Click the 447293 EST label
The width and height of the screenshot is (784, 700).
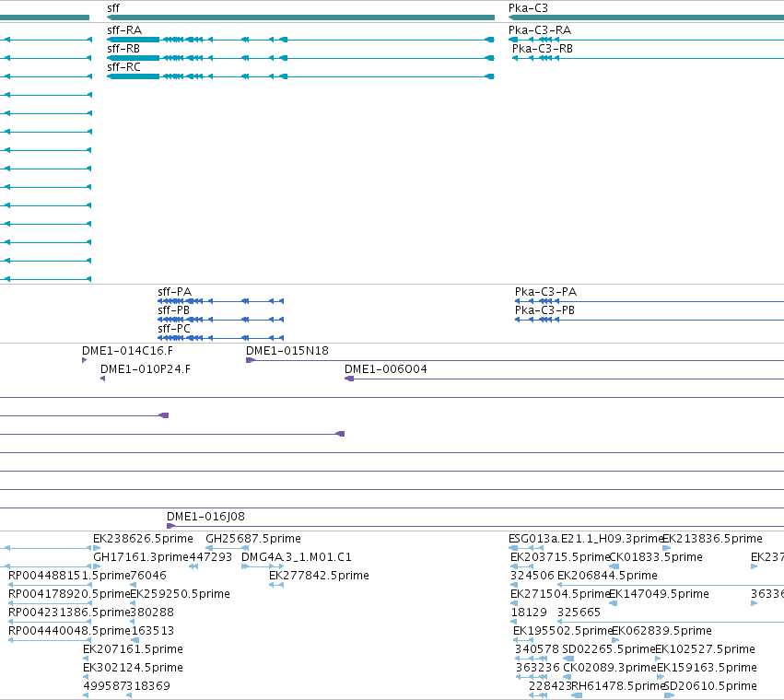(210, 557)
